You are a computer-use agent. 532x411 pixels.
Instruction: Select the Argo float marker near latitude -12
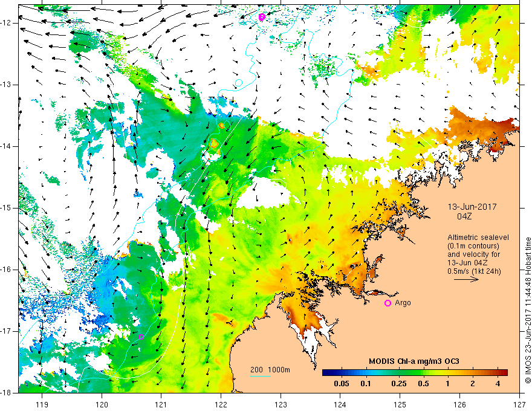pos(261,17)
